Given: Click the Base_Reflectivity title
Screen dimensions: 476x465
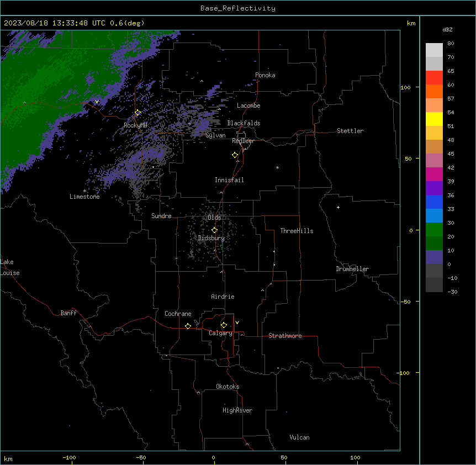Looking at the screenshot, I should [x=238, y=8].
